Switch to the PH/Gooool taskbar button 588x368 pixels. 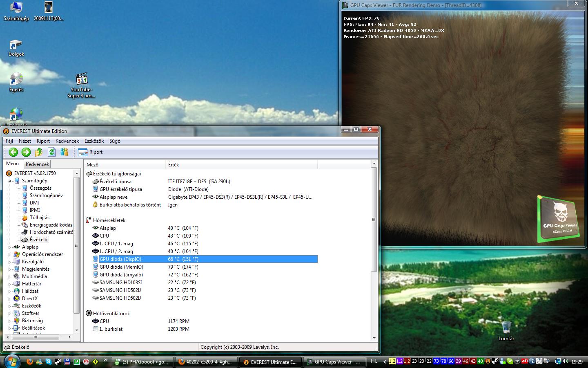coord(142,362)
